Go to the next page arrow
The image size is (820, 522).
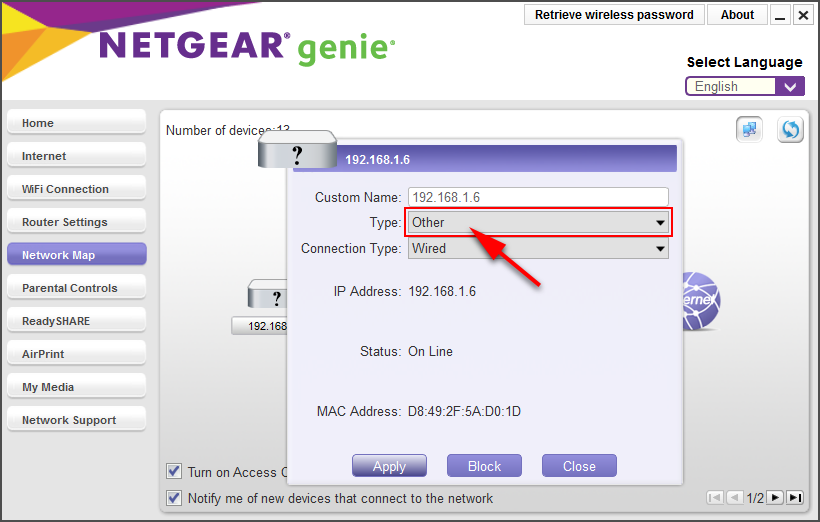[775, 497]
